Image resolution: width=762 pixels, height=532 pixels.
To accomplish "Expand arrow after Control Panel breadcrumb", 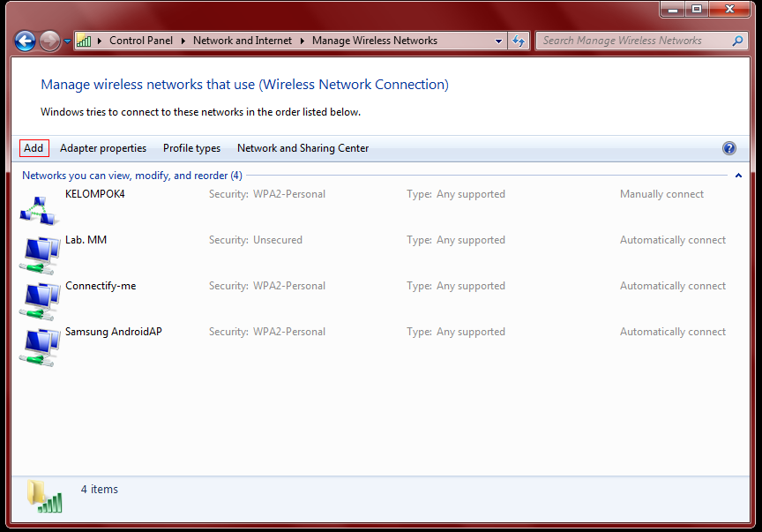I will click(x=183, y=41).
